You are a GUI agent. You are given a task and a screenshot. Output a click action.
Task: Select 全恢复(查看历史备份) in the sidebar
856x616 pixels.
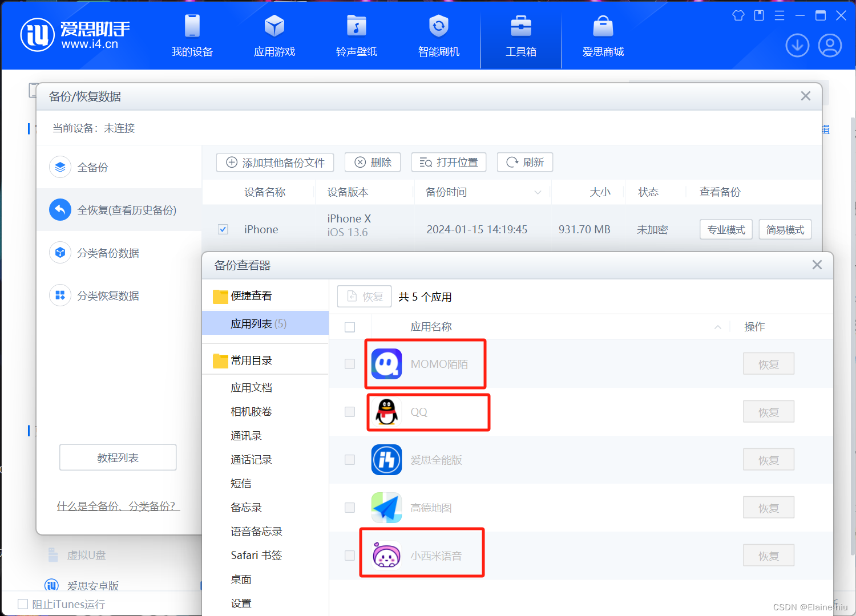(119, 210)
